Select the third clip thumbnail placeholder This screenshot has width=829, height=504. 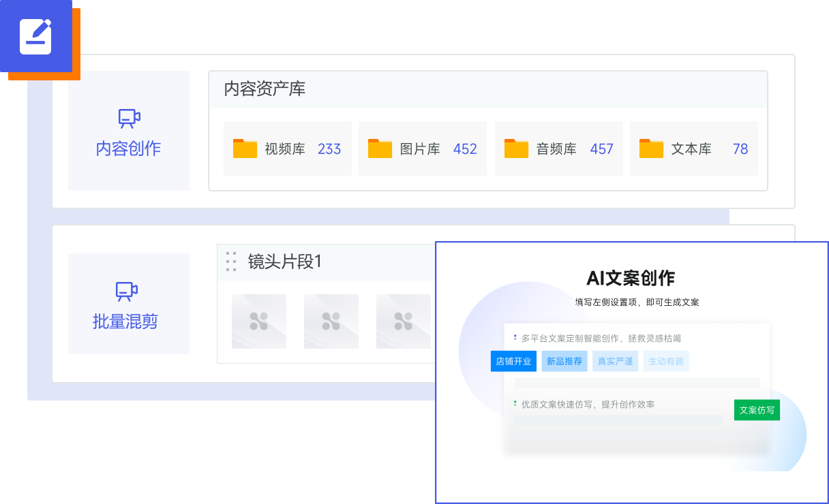[x=403, y=321]
